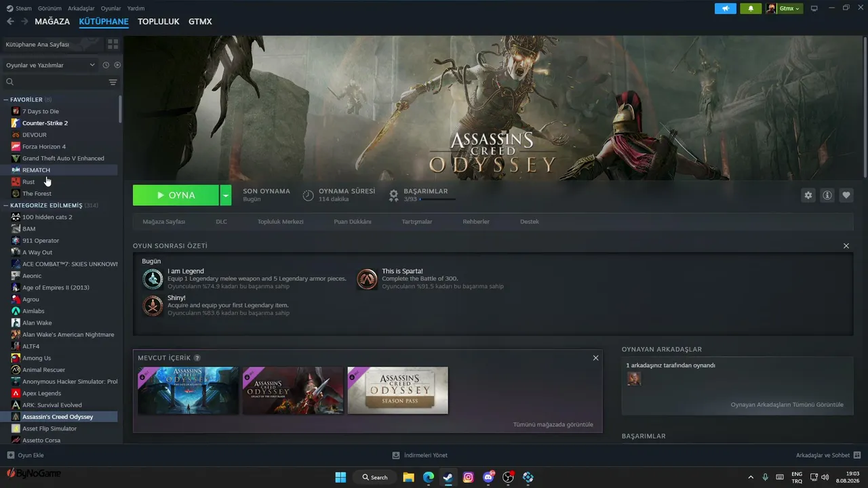Screen dimensions: 868x488
Task: Open advanced filters icon beside the search box
Action: 113,82
